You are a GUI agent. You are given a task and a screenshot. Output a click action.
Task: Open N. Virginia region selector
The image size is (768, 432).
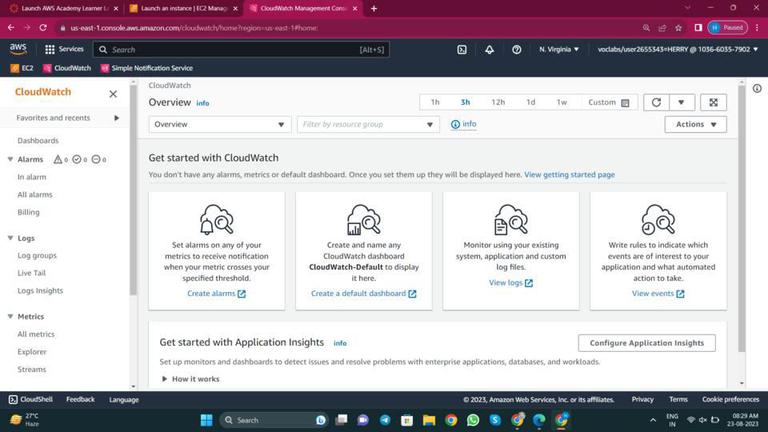559,49
